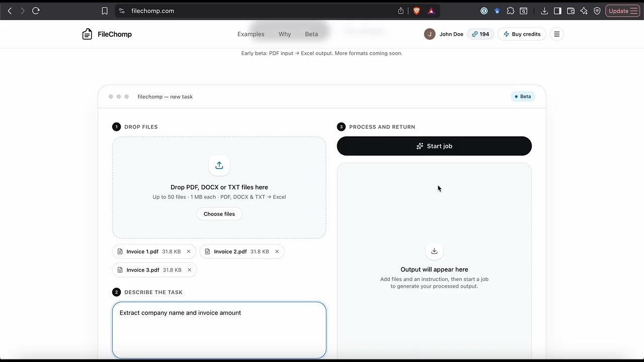Click the Beta badge in task window
Viewport: 644px width, 362px height.
coord(523,97)
